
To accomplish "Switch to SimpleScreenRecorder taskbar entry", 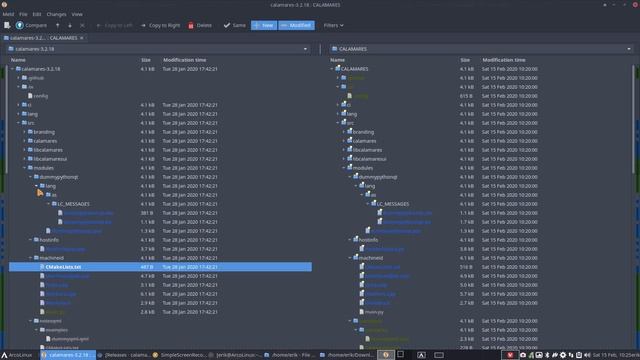I will click(x=180, y=355).
